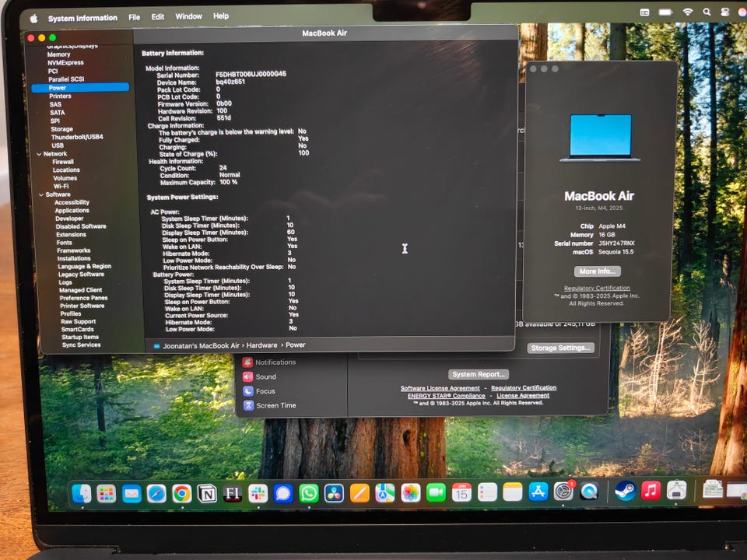747x560 pixels.
Task: Click the Notifications icon in Settings sidebar
Action: (x=247, y=362)
